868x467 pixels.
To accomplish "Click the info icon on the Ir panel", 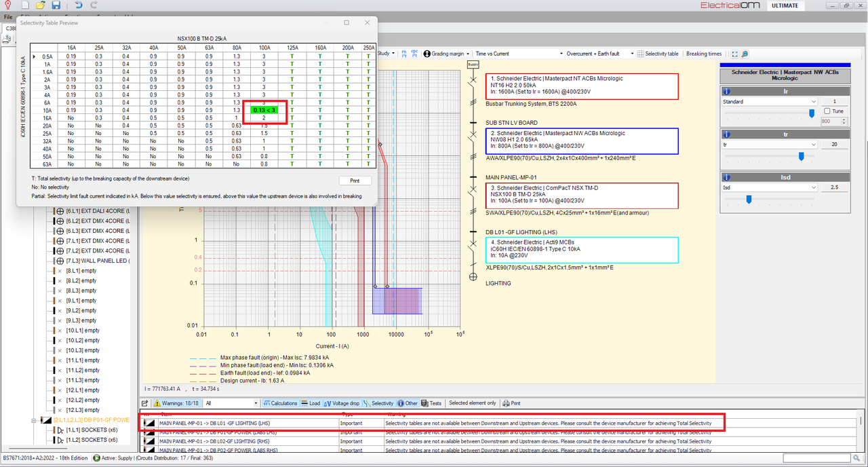I will coord(726,91).
